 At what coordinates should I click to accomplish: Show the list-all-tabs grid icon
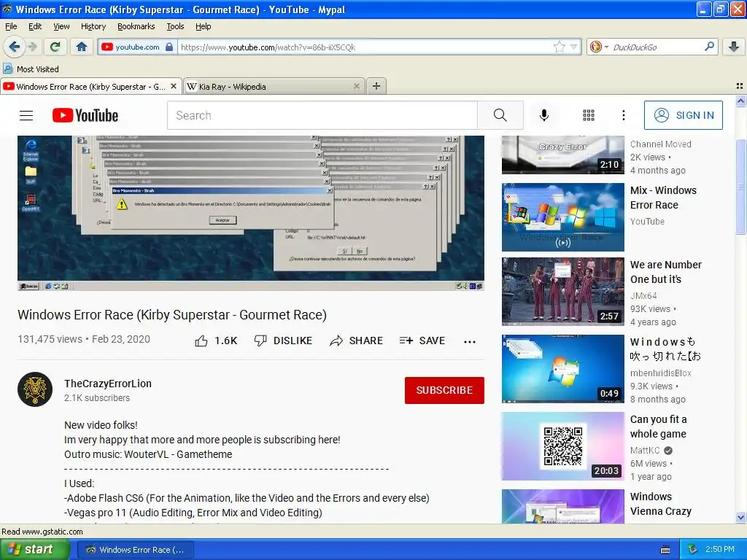click(740, 86)
